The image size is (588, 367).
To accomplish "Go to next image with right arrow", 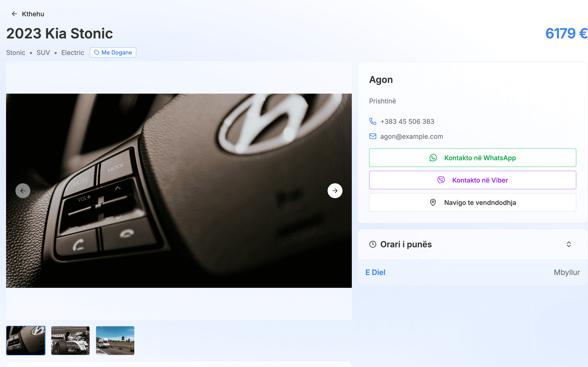I will tap(335, 191).
